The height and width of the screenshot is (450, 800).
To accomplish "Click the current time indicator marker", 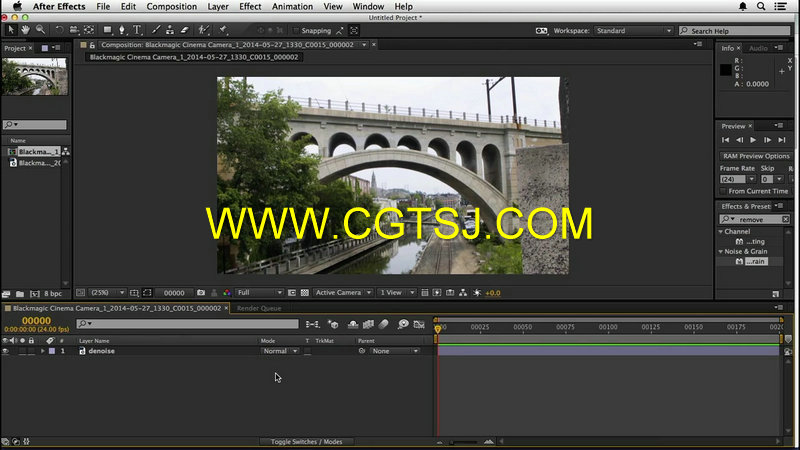I will [438, 329].
